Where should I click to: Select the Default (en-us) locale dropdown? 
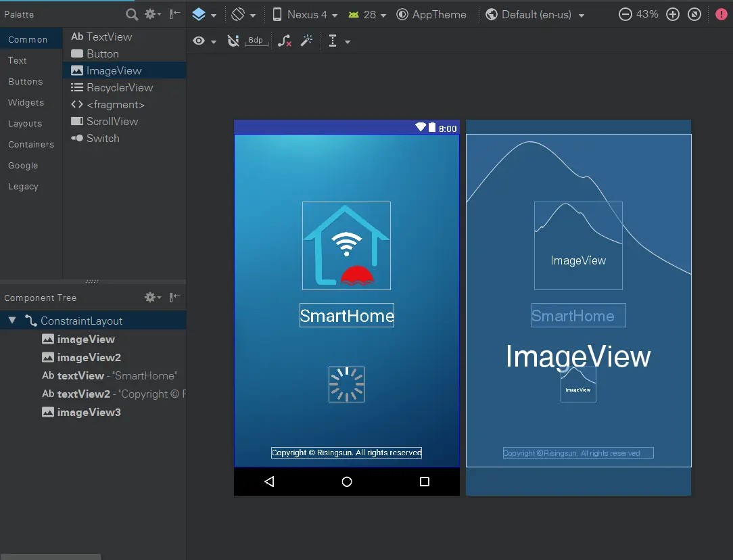pyautogui.click(x=535, y=14)
